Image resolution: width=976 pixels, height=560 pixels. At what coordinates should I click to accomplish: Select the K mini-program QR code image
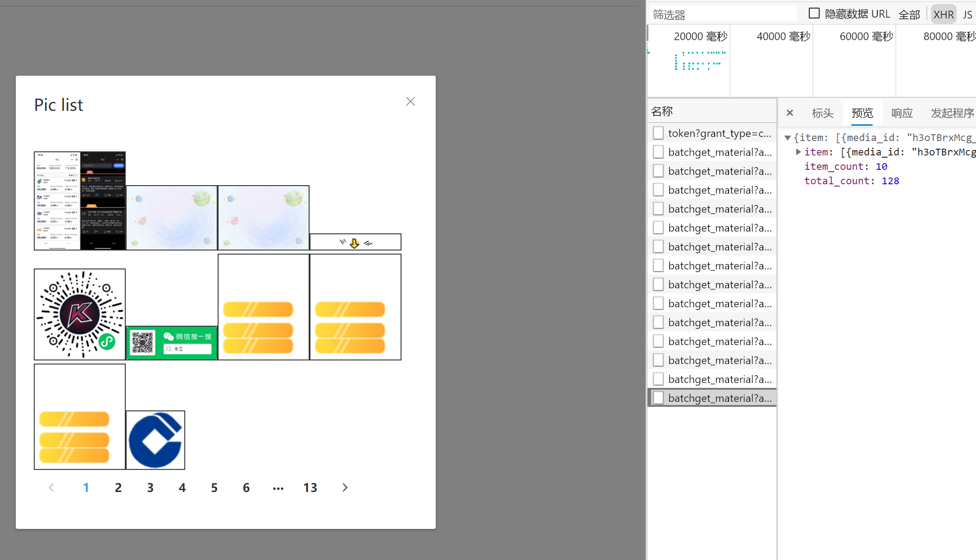click(x=80, y=314)
